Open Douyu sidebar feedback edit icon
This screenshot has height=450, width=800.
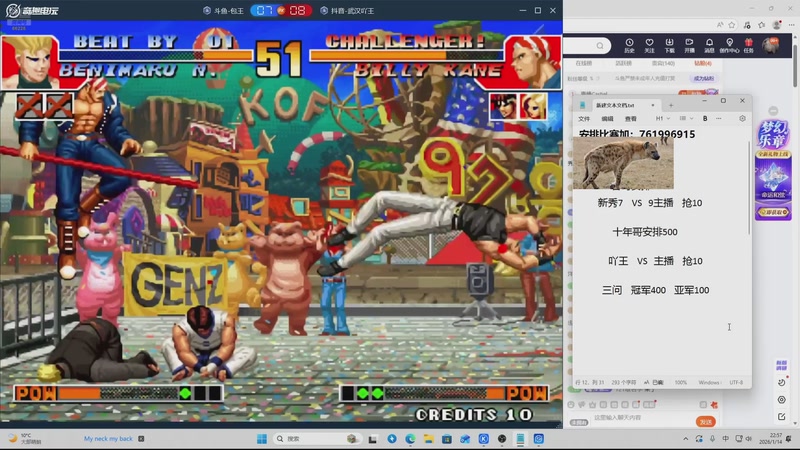coord(782,417)
